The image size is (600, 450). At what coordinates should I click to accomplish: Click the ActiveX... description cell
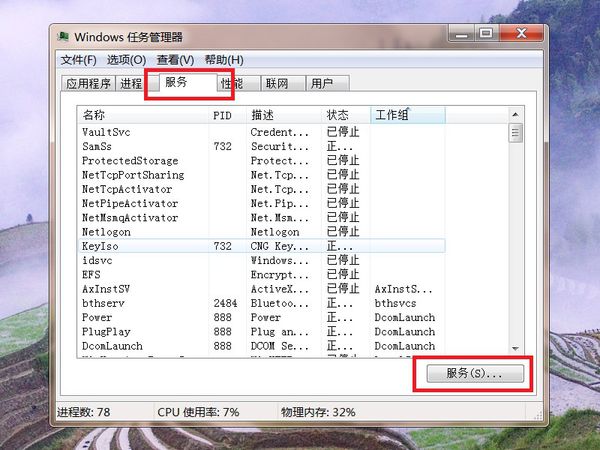[279, 289]
